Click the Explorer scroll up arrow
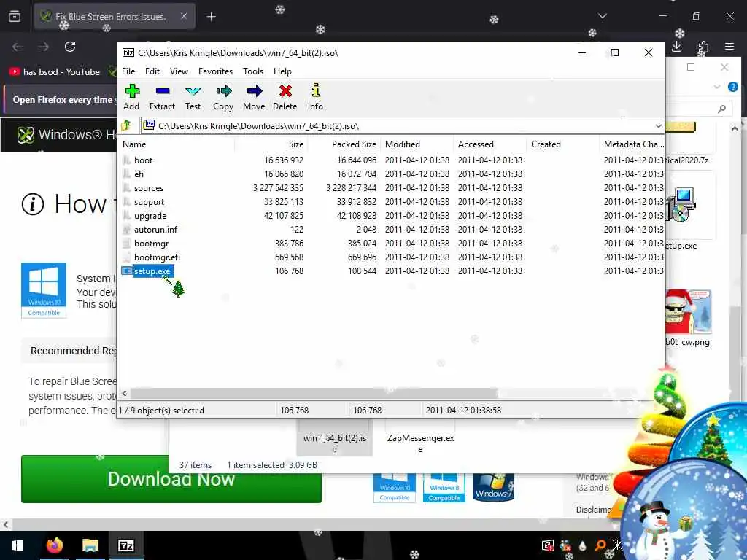The image size is (747, 560). [734, 128]
